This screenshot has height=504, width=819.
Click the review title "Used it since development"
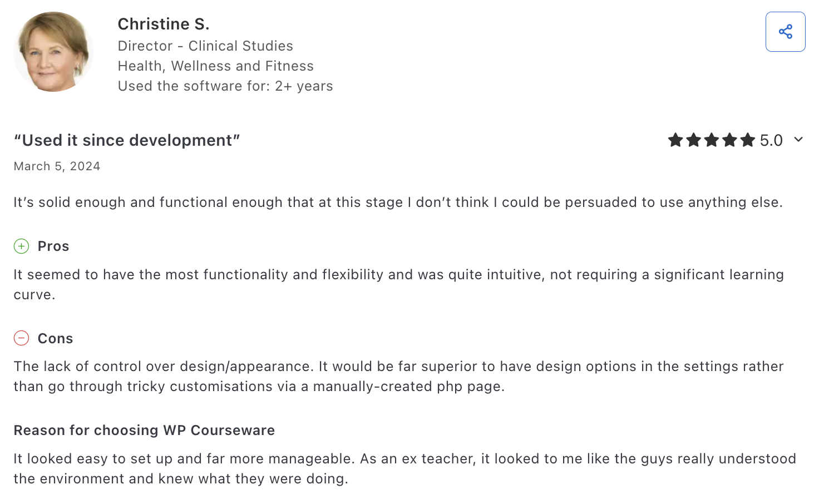127,140
